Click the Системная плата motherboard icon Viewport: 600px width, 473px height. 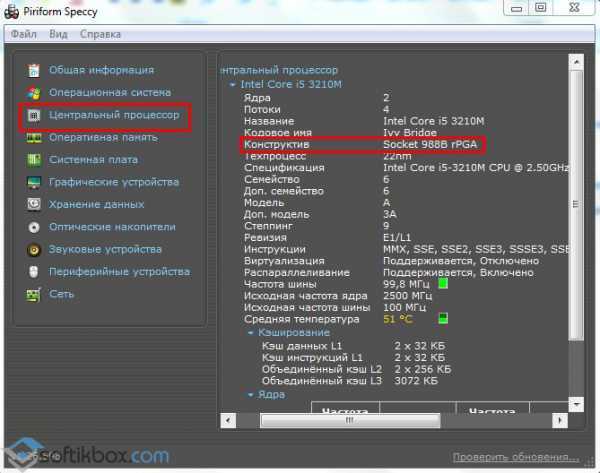pos(34,160)
